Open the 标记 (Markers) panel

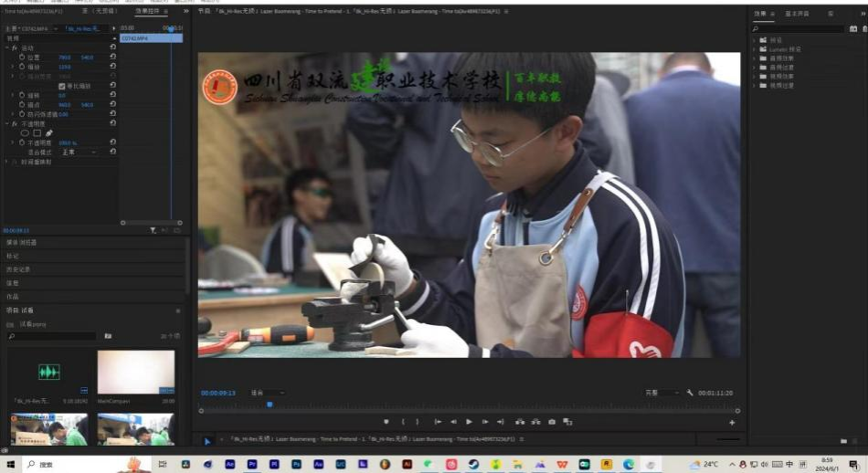[13, 257]
